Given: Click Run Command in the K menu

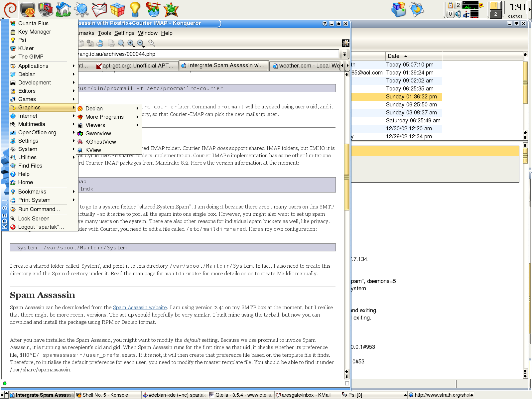Looking at the screenshot, I should click(x=43, y=209).
